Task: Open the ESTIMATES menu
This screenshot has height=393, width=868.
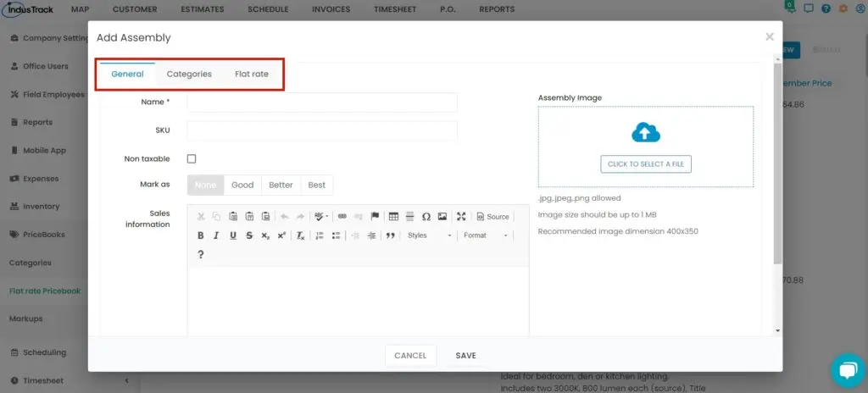Action: point(202,9)
